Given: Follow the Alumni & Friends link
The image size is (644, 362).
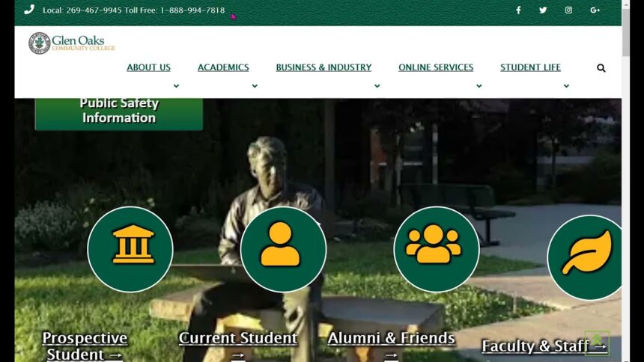Looking at the screenshot, I should [x=391, y=339].
